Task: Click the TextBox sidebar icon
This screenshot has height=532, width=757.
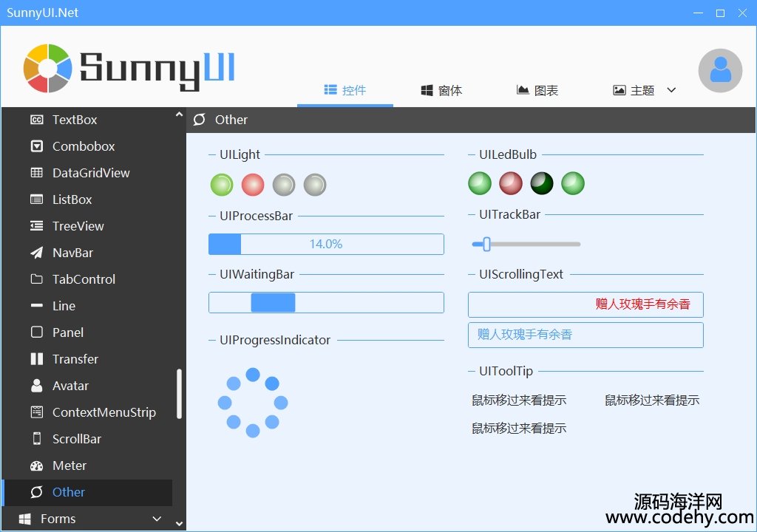Action: click(x=37, y=119)
